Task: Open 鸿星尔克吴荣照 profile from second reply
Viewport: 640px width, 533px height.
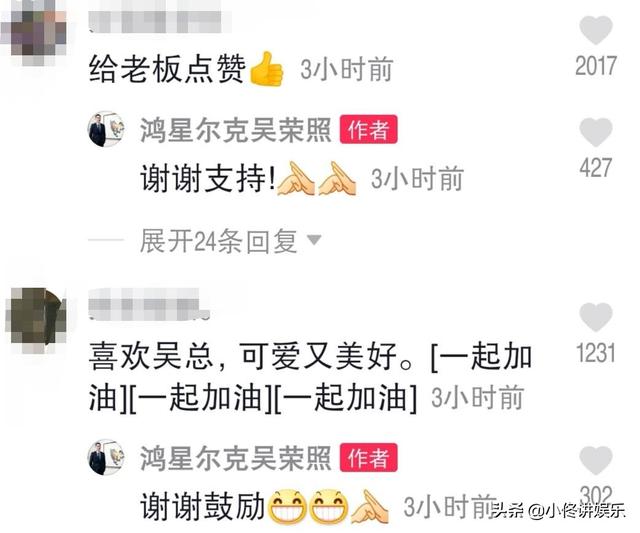Action: pyautogui.click(x=236, y=459)
